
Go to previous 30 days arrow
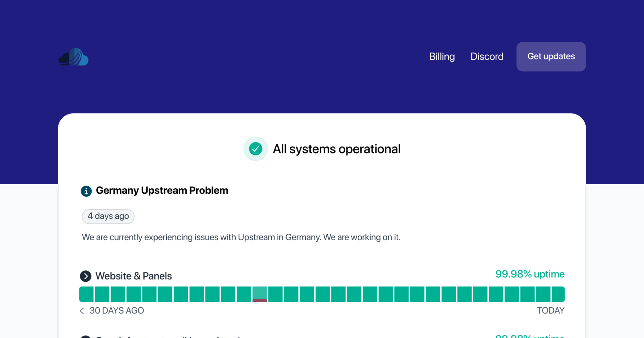tap(82, 311)
